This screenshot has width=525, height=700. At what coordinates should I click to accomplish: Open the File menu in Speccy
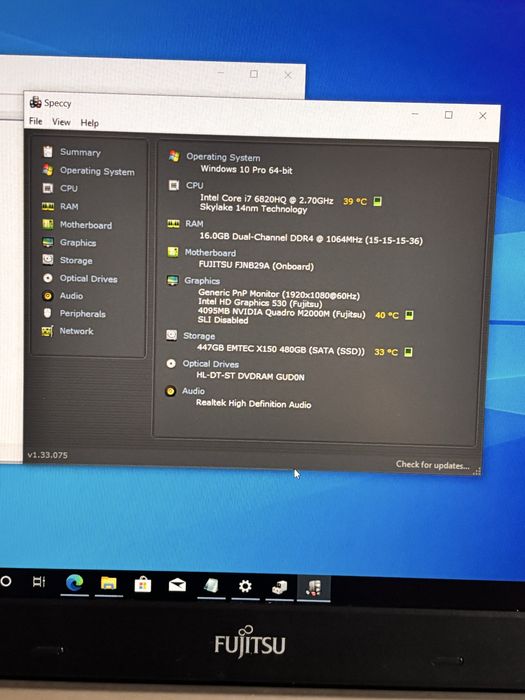35,121
